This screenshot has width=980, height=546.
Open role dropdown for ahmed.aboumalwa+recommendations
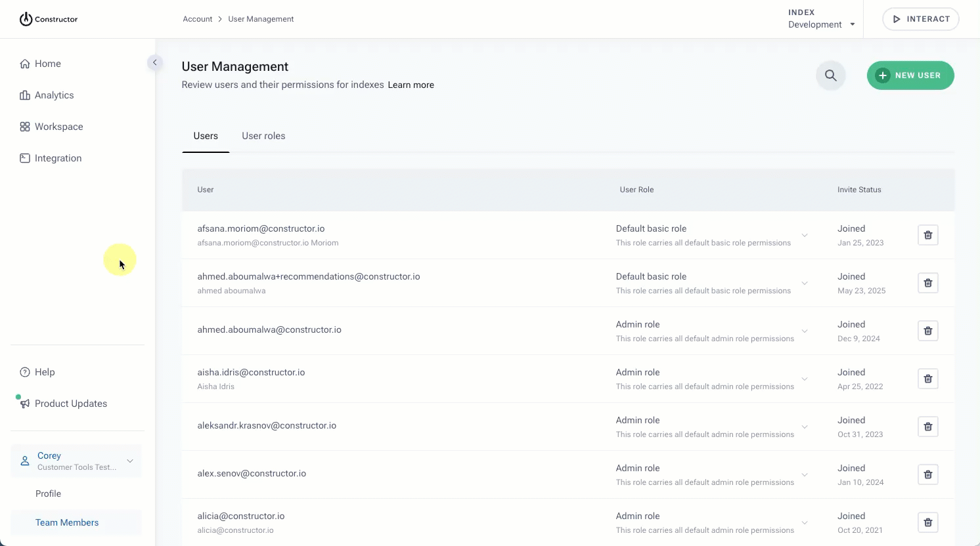pyautogui.click(x=805, y=283)
